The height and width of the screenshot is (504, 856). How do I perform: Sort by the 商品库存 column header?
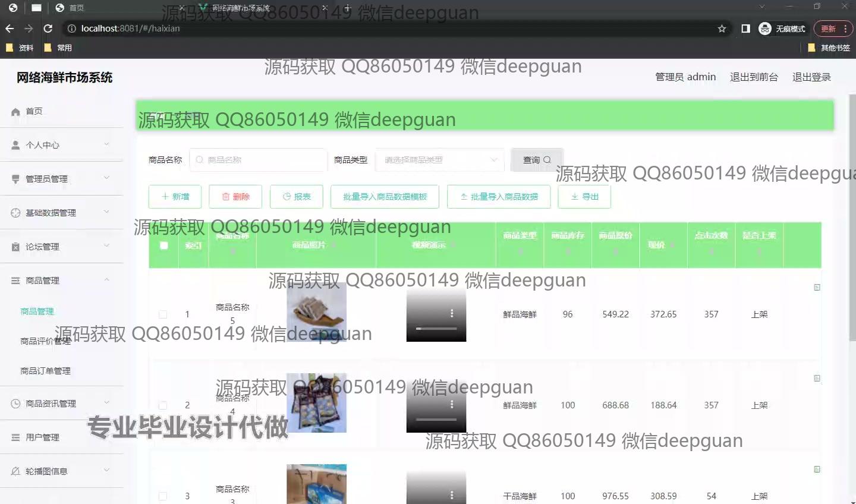[x=568, y=244]
